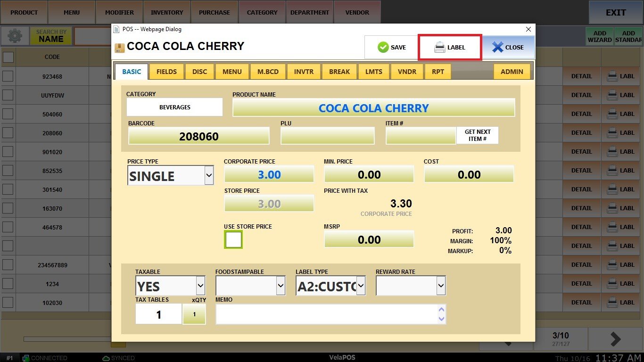
Task: Click printer LABL icon in row 102030
Action: coord(612,303)
